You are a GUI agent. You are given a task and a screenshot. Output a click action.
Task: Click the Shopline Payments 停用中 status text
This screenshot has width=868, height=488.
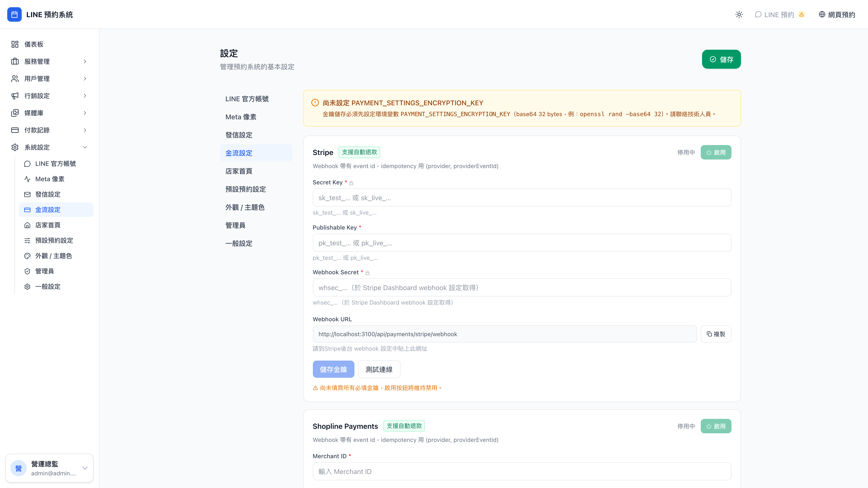click(686, 426)
